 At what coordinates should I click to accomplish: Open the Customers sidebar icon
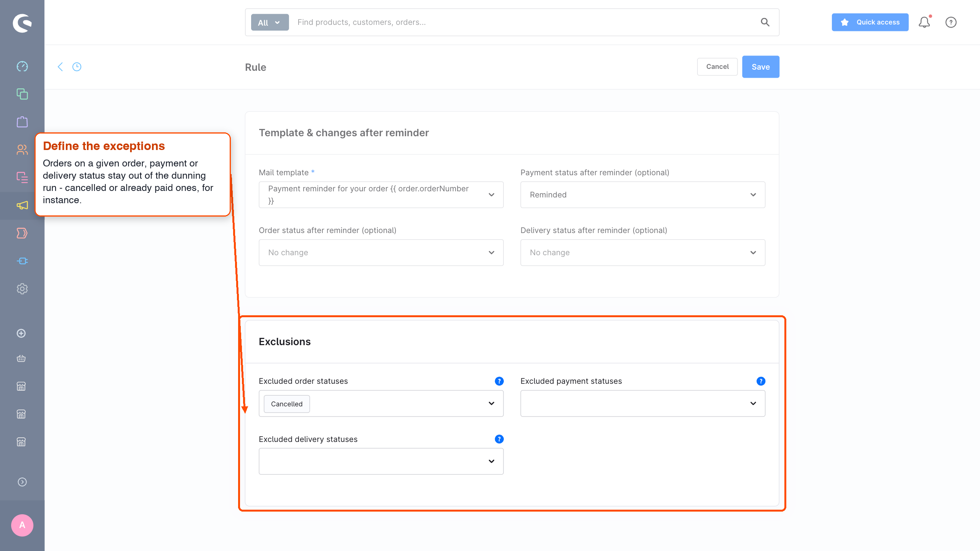[22, 150]
